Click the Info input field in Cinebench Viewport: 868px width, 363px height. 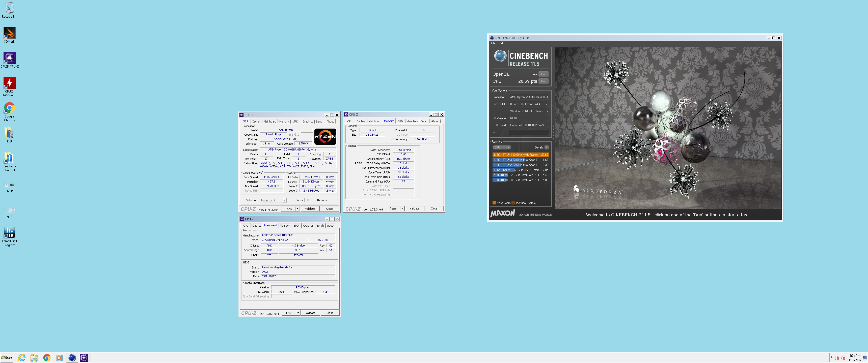coord(529,132)
